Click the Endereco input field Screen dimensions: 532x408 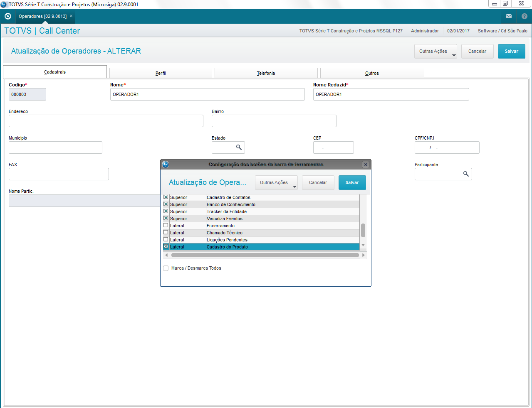[x=106, y=121]
